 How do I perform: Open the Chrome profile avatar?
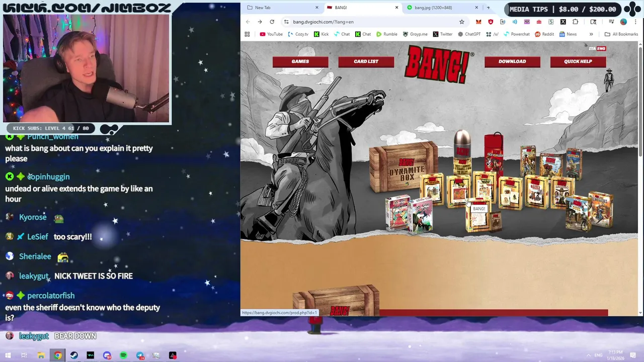pyautogui.click(x=623, y=22)
